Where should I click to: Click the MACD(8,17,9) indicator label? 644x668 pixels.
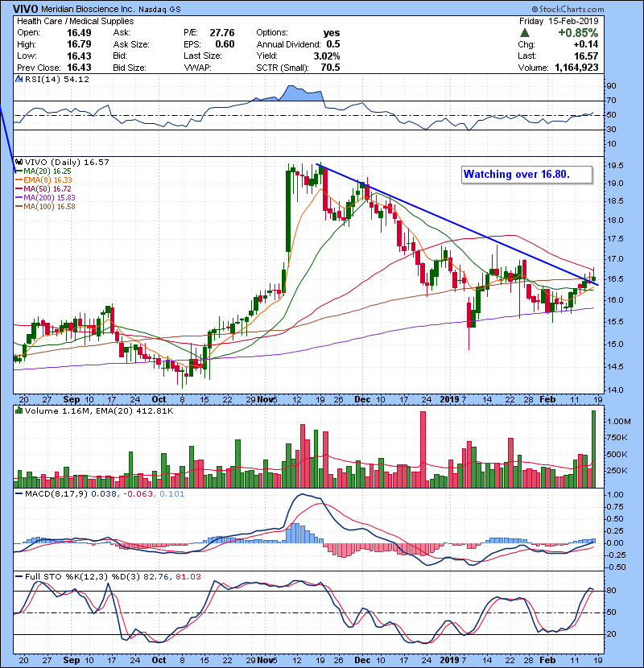[56, 494]
